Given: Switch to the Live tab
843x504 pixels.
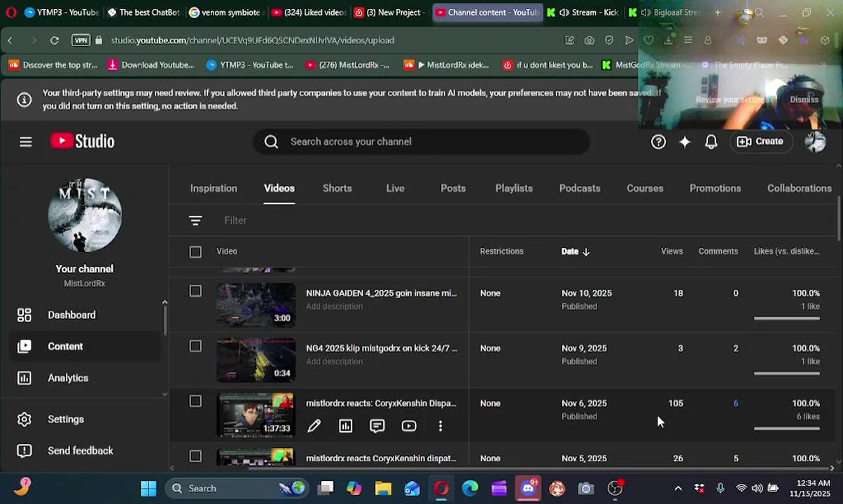Looking at the screenshot, I should (x=395, y=188).
